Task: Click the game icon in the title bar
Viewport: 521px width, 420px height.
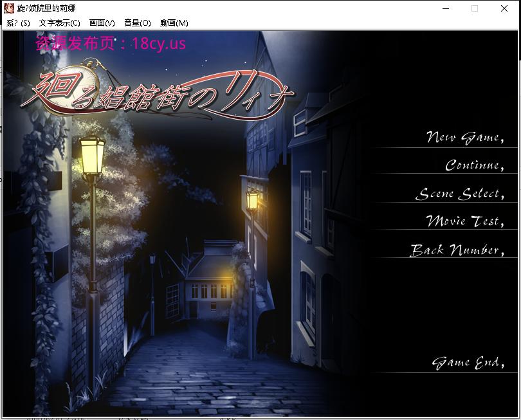Action: click(9, 8)
